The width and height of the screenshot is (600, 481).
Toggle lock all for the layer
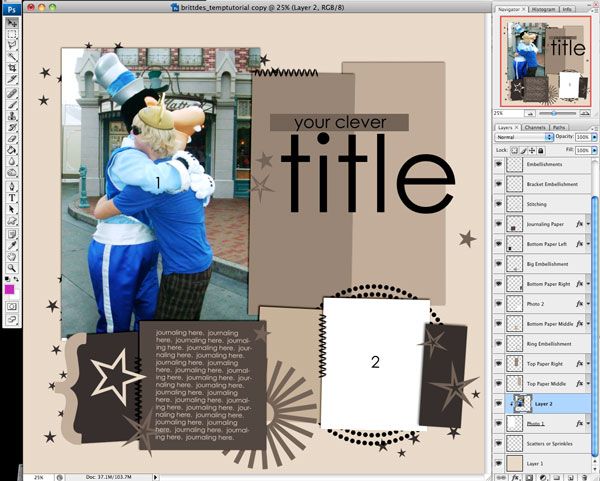point(541,150)
